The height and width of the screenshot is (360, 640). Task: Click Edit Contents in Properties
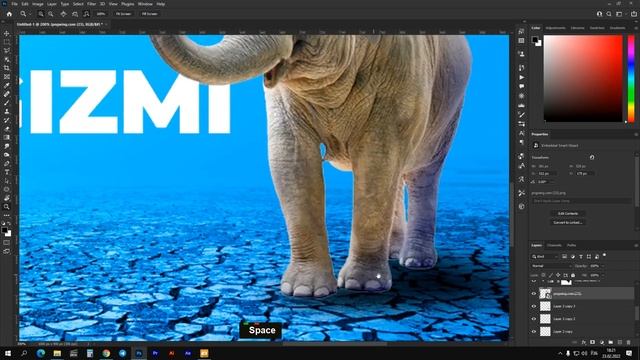click(568, 213)
